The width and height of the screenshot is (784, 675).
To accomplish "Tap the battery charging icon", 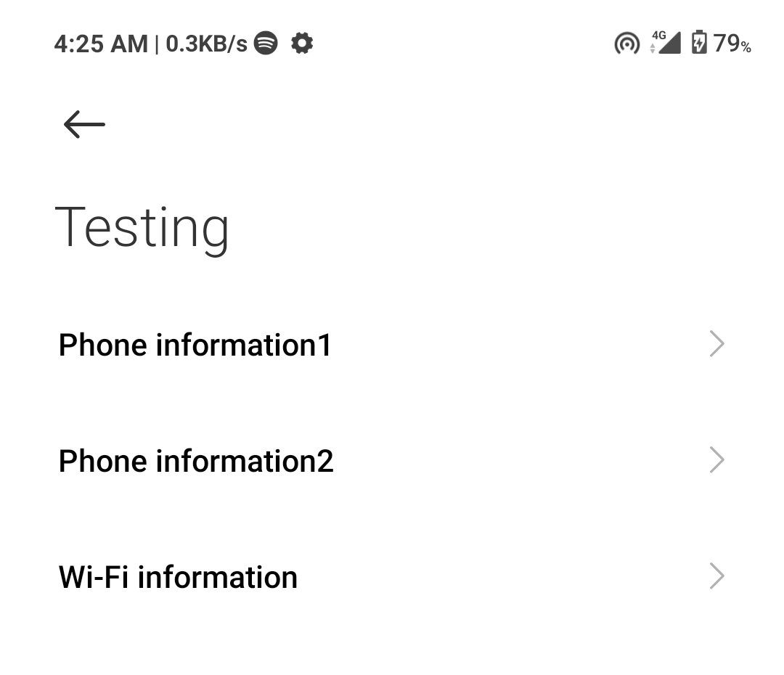I will coord(698,43).
